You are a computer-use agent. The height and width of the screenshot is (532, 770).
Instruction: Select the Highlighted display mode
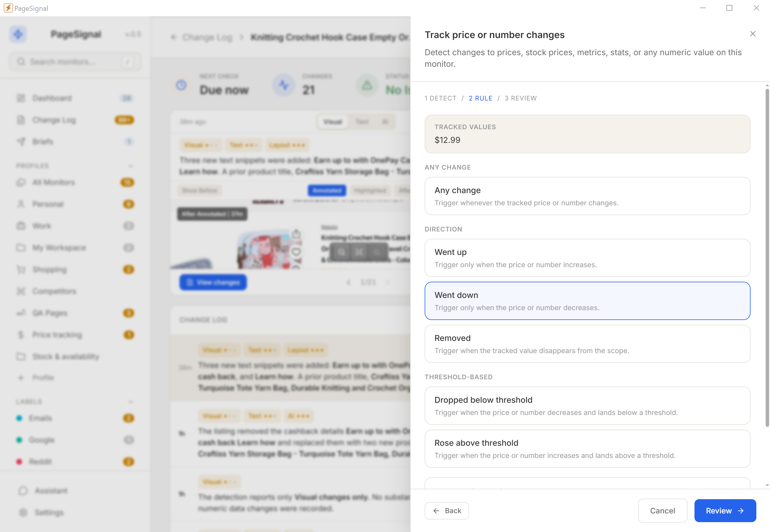point(370,191)
